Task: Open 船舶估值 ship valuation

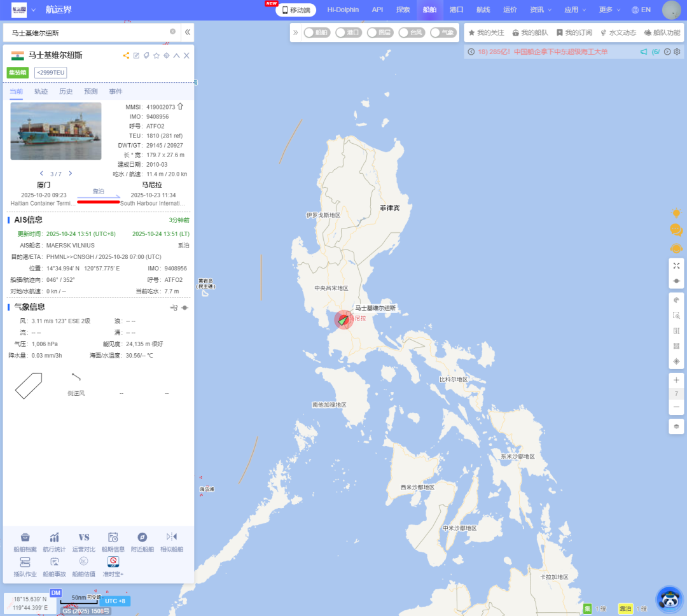Action: tap(84, 566)
